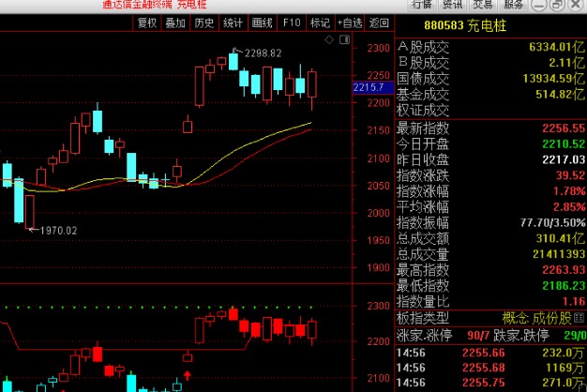This screenshot has width=587, height=392.
Task: Add to watchlist with +自选
Action: [x=350, y=23]
